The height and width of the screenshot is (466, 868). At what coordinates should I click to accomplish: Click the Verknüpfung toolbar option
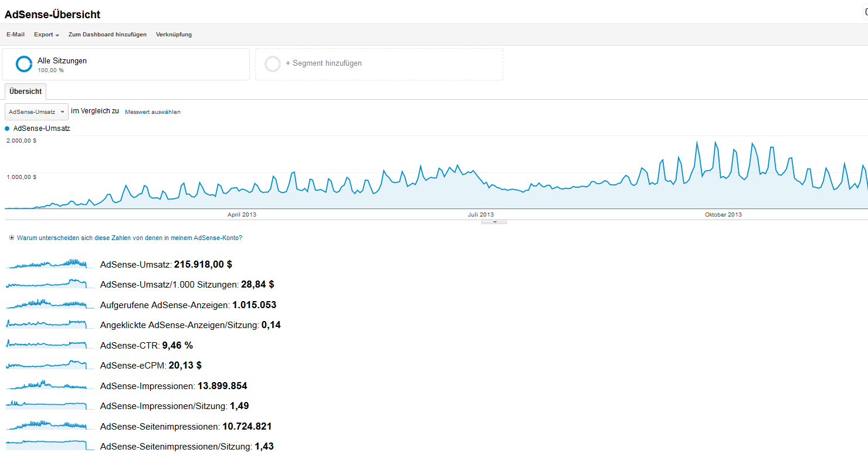[x=174, y=35]
